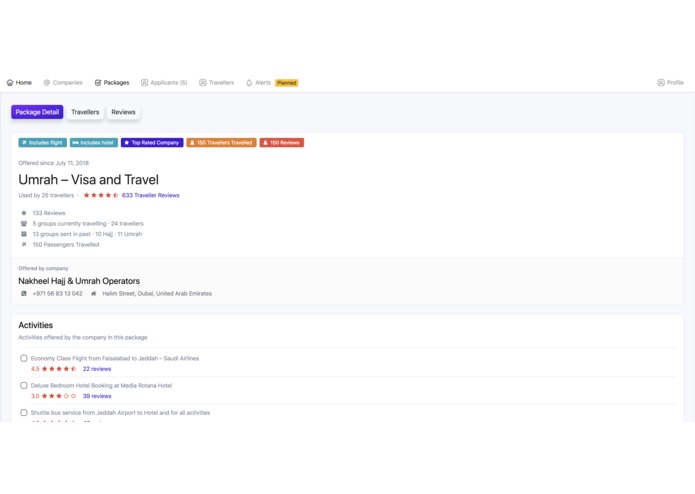Viewport: 695px width, 494px height.
Task: Click the Top Rated Company badge
Action: point(152,143)
